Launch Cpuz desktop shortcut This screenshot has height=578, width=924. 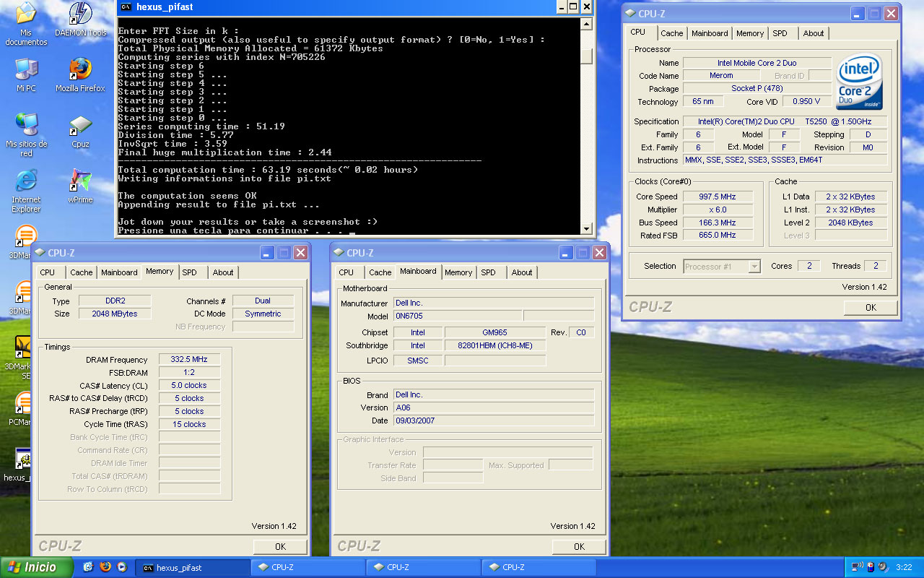[x=80, y=131]
